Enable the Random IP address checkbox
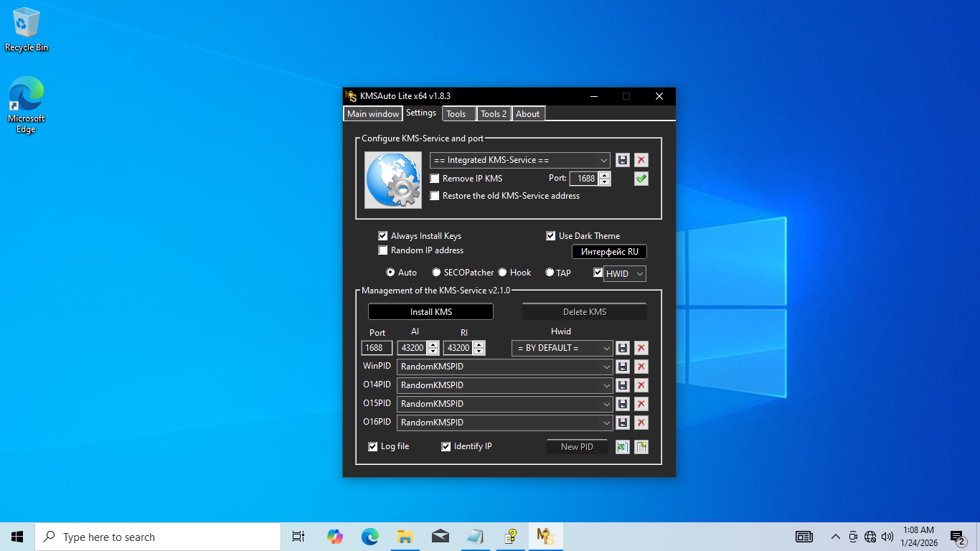Viewport: 980px width, 551px height. click(x=383, y=250)
